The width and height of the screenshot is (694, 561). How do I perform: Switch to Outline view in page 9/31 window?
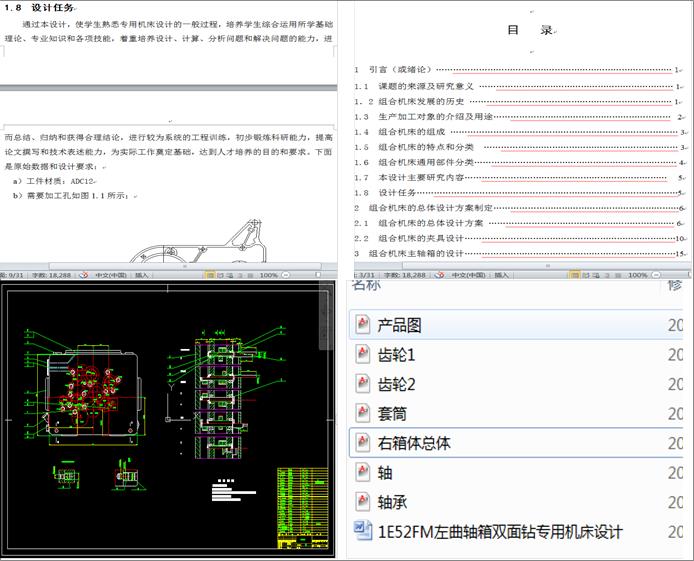coord(240,275)
